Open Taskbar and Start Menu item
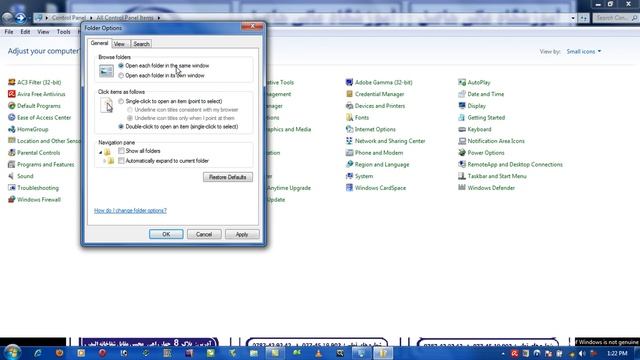The height and width of the screenshot is (360, 640). tap(497, 176)
